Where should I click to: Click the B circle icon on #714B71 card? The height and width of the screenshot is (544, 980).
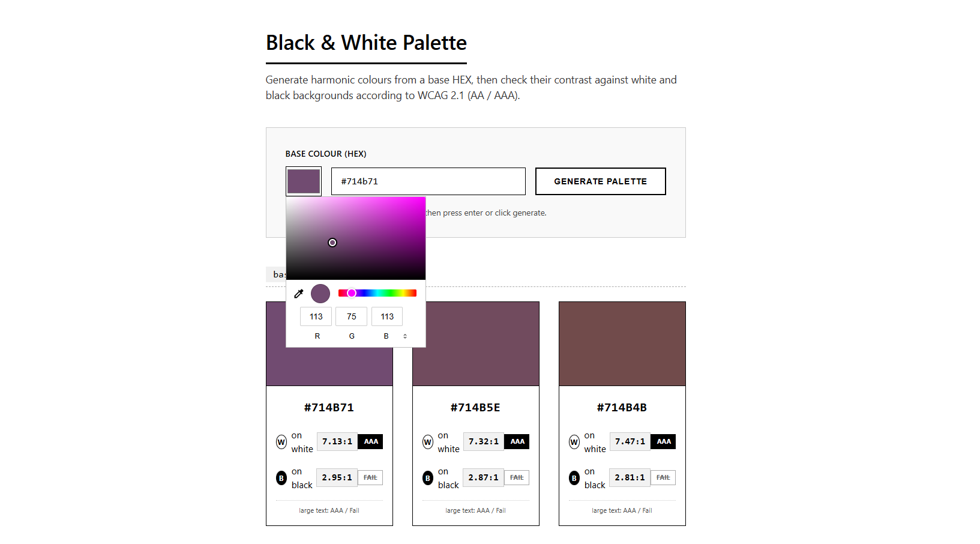[281, 477]
